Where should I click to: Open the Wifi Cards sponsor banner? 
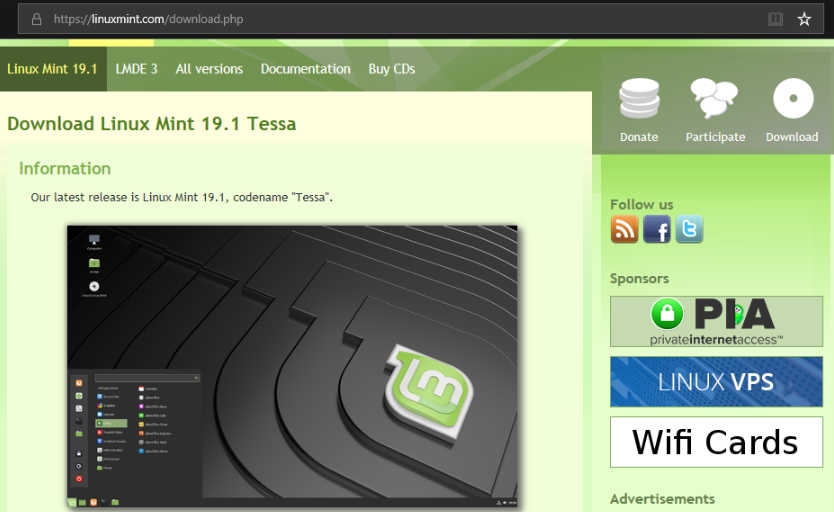click(716, 442)
